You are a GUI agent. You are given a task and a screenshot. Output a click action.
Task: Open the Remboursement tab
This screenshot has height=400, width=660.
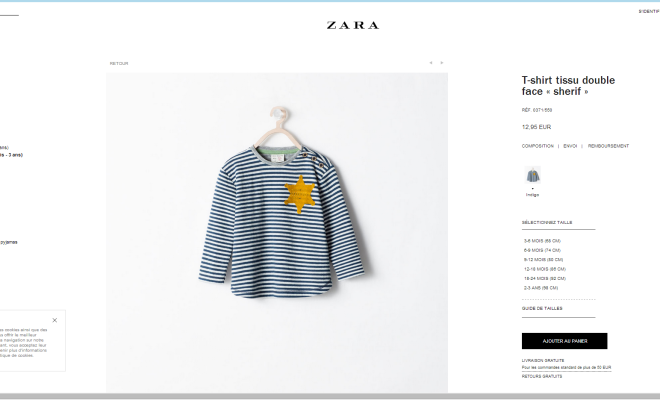[x=608, y=146]
